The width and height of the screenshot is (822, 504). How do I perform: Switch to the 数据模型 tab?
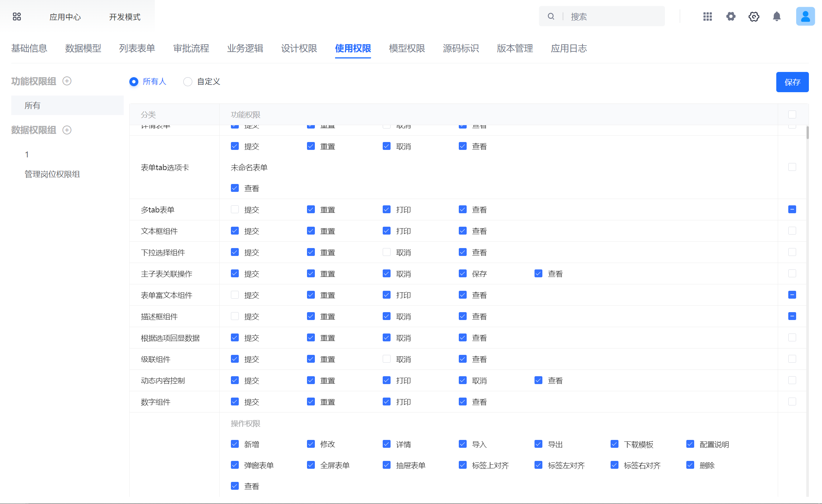83,48
